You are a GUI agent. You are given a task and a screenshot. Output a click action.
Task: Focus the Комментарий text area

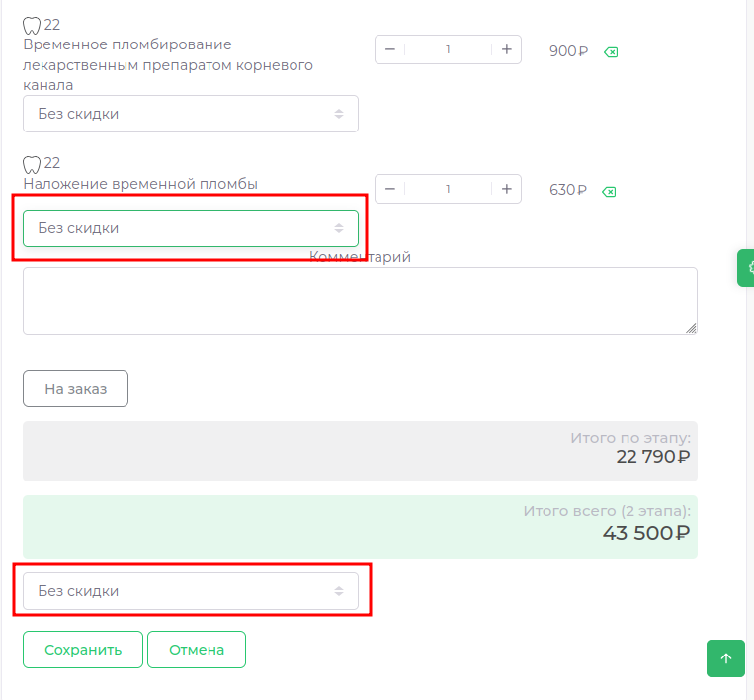point(360,301)
